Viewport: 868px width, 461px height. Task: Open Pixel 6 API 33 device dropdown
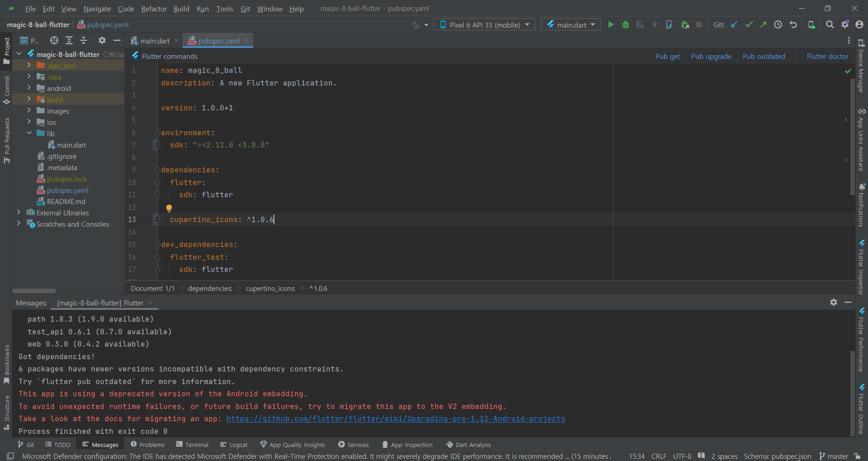click(484, 25)
